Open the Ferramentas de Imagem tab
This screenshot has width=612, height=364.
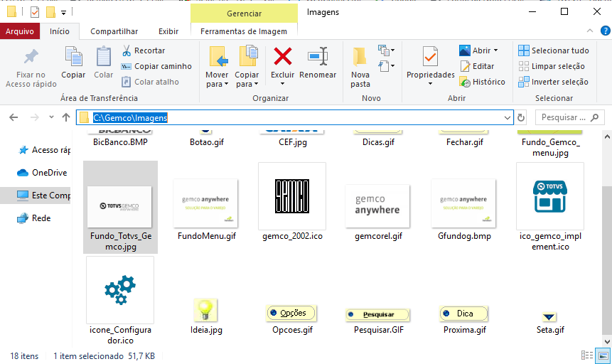(244, 31)
